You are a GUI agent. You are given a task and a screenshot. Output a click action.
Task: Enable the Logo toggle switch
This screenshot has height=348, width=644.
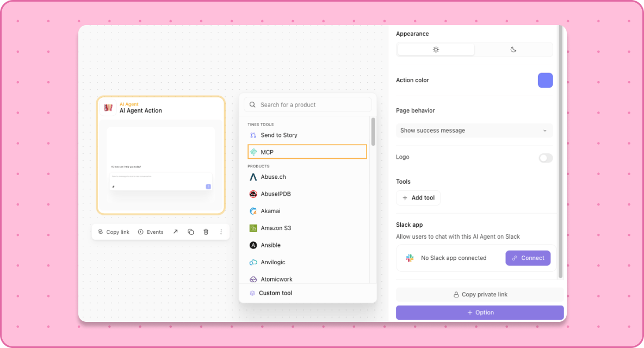click(x=546, y=158)
